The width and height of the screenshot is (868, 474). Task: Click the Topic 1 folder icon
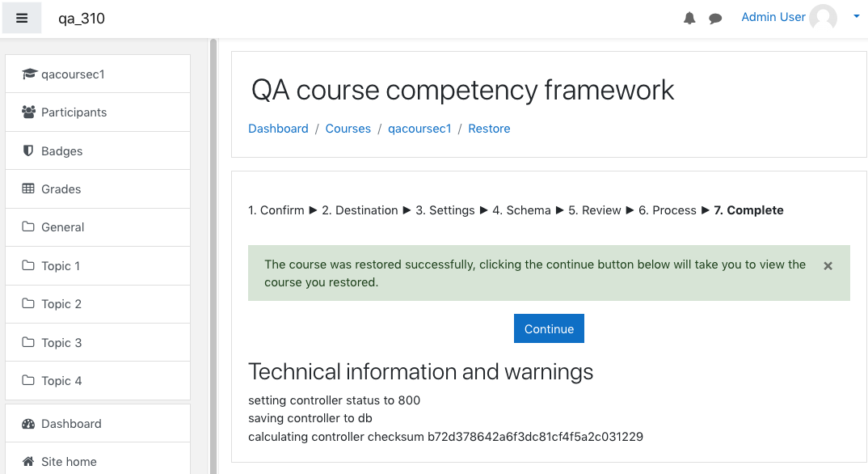point(28,265)
